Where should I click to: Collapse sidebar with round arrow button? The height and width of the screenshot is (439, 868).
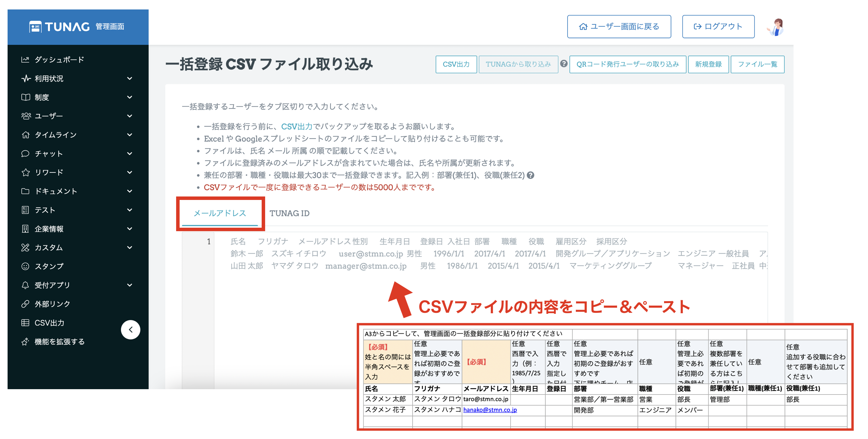click(x=130, y=330)
